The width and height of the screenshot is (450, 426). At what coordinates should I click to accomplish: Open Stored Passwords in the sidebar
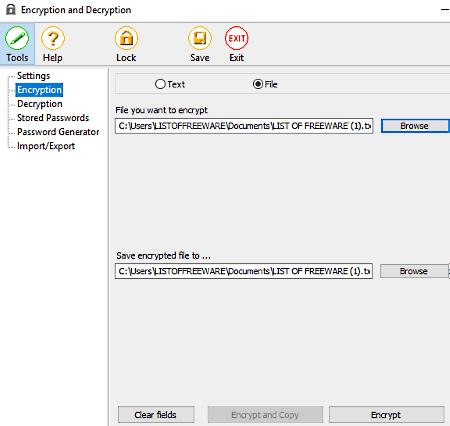pos(53,118)
